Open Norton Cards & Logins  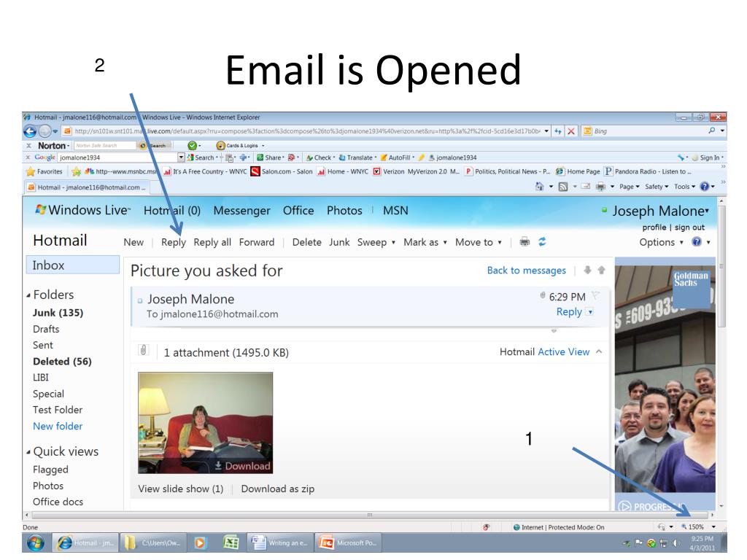237,145
